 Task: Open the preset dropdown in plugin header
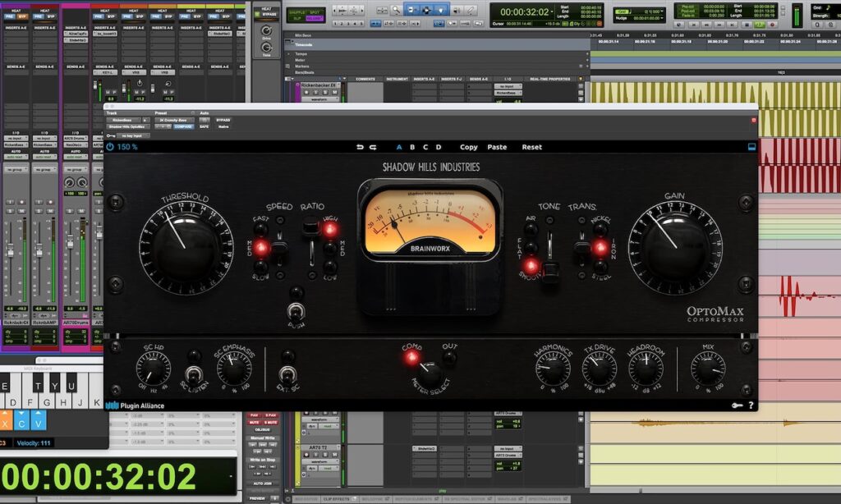click(x=174, y=120)
